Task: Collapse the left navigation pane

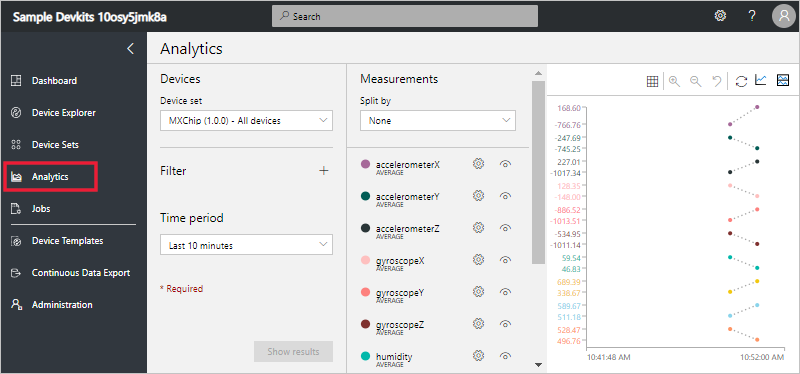Action: point(131,48)
